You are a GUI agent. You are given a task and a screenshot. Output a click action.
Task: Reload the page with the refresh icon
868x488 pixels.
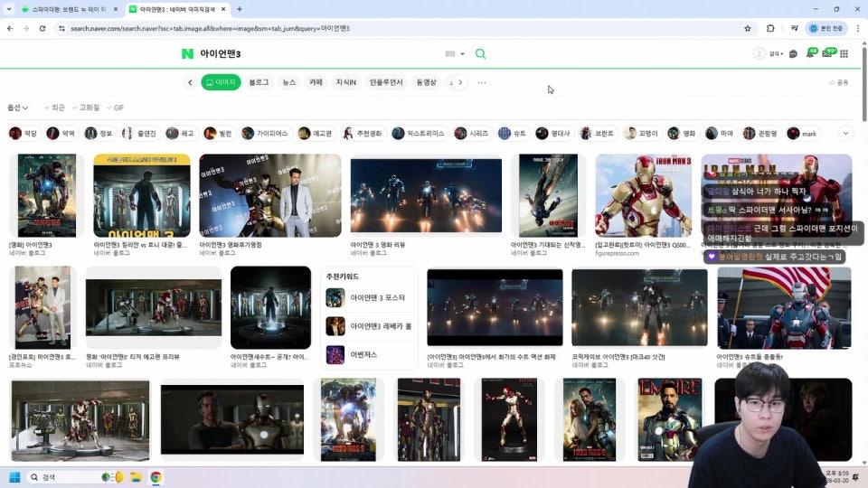[42, 28]
